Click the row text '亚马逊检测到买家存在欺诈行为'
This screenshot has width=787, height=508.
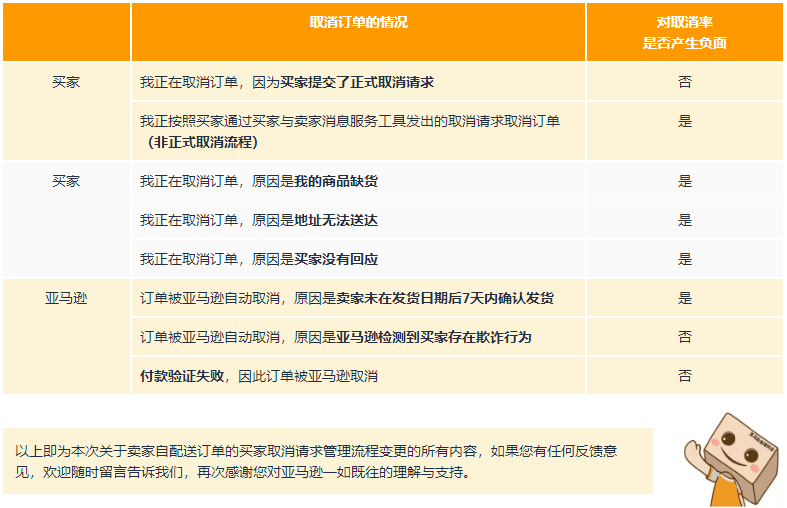[x=434, y=337]
